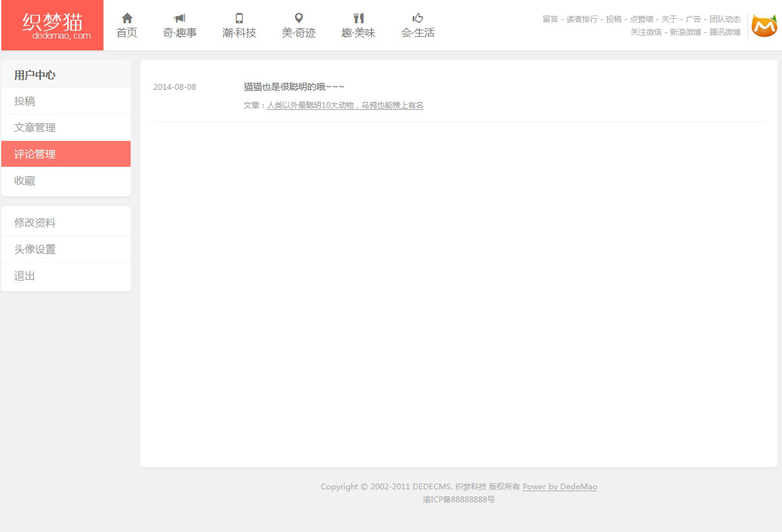This screenshot has width=782, height=532.
Task: Click the Power by DedeMao footer link
Action: click(559, 487)
